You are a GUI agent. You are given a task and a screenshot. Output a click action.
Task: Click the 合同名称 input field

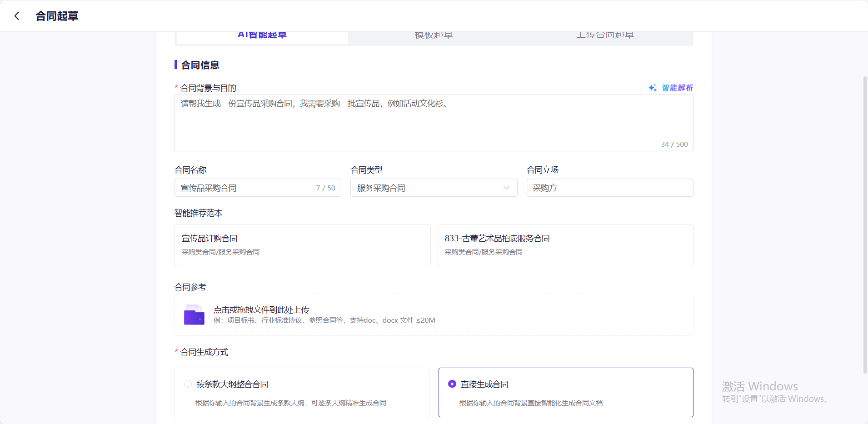tap(245, 188)
